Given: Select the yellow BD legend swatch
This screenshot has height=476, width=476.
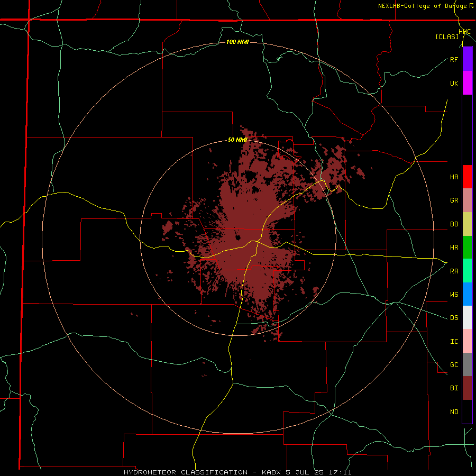Looking at the screenshot, I should pyautogui.click(x=467, y=224).
